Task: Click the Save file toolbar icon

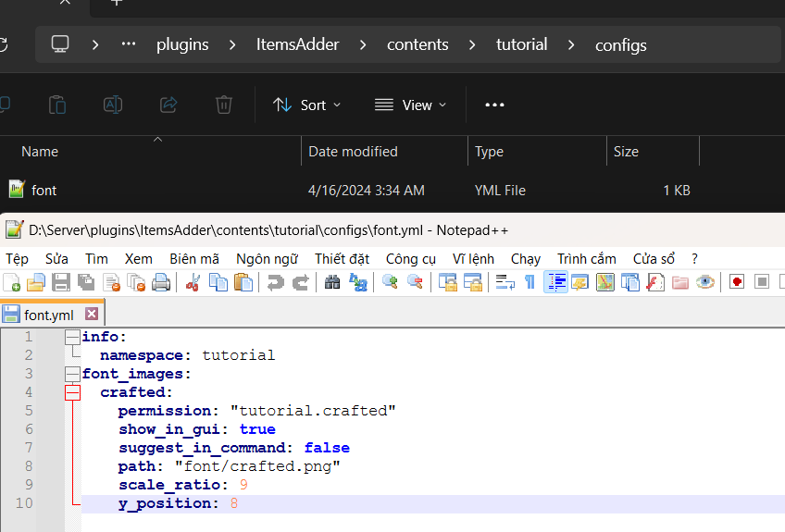Action: click(61, 282)
